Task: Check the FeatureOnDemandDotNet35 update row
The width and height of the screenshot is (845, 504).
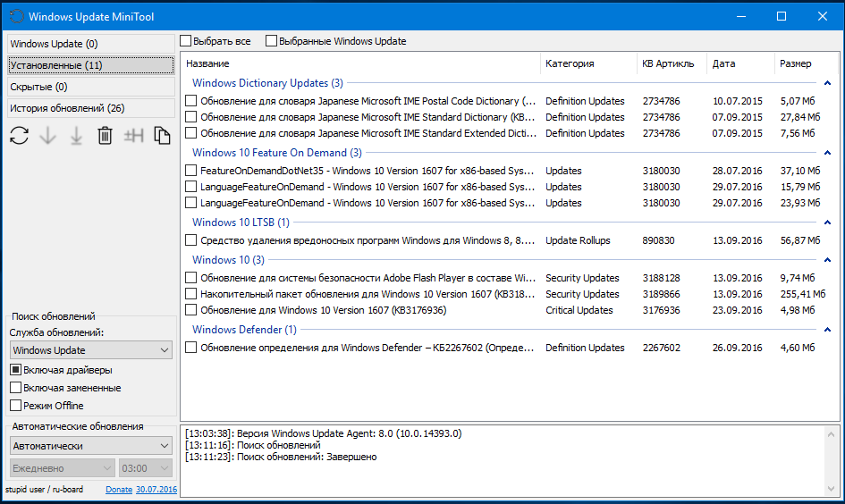Action: [190, 171]
